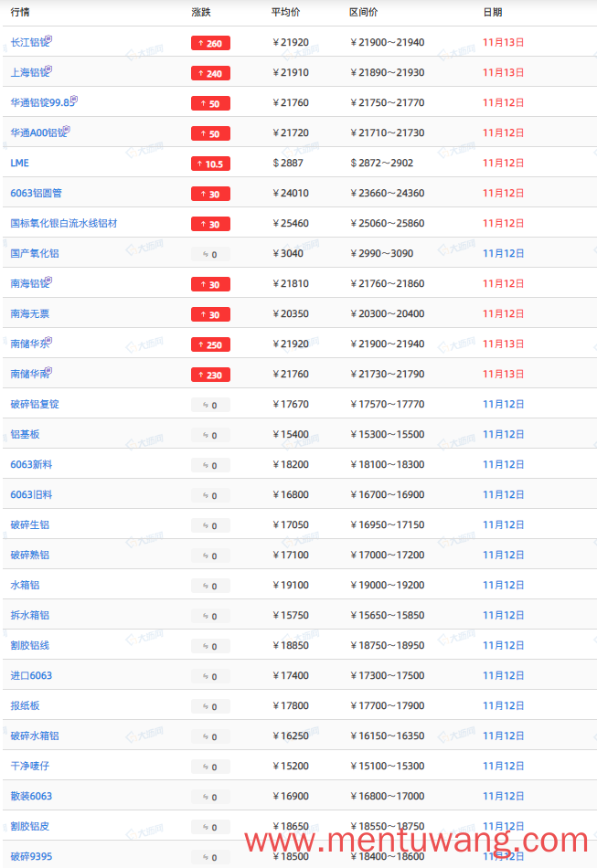Open the 南海铝锭 link
597x868 pixels.
pyautogui.click(x=28, y=283)
